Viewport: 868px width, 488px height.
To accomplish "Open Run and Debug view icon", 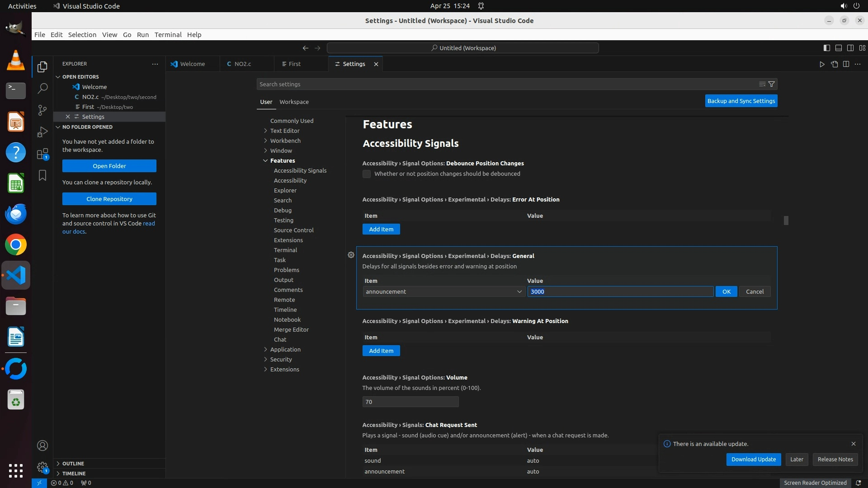I will [42, 132].
